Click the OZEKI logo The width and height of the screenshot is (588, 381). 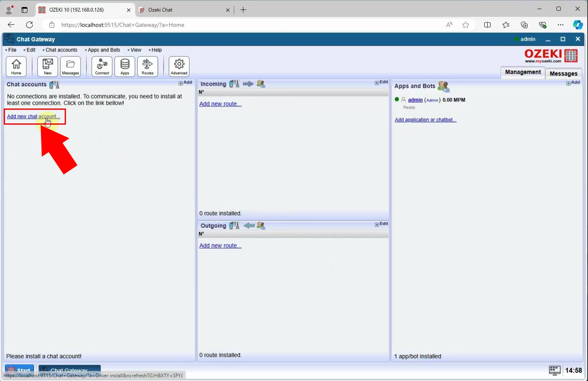pyautogui.click(x=551, y=55)
